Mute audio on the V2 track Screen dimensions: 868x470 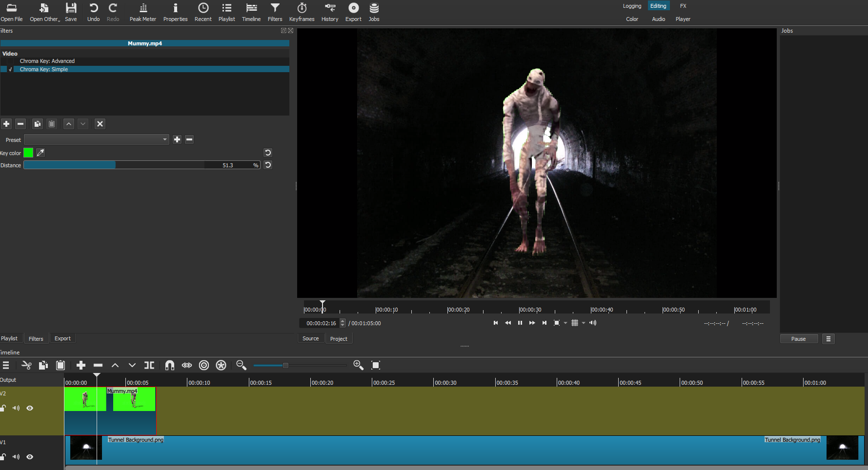point(16,408)
